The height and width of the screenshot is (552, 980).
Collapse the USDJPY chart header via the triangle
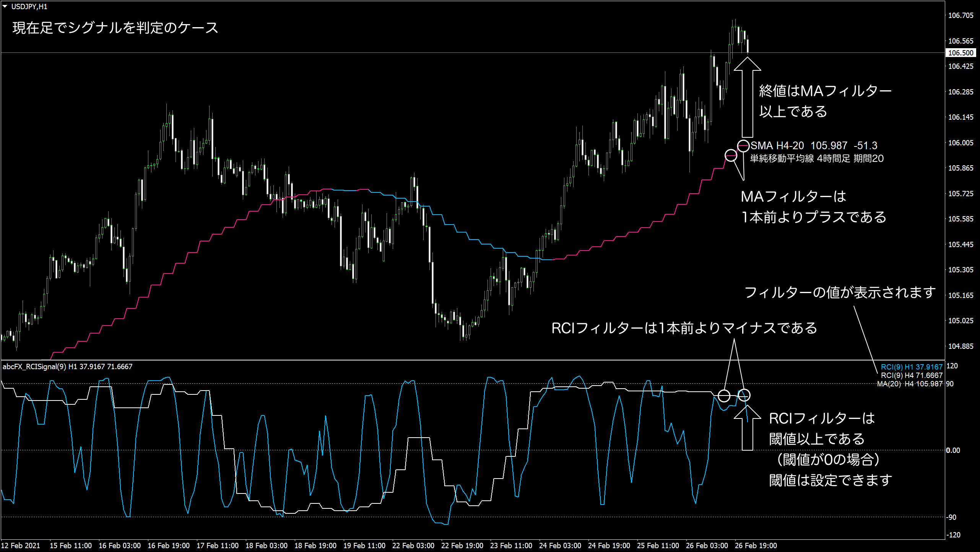(5, 6)
